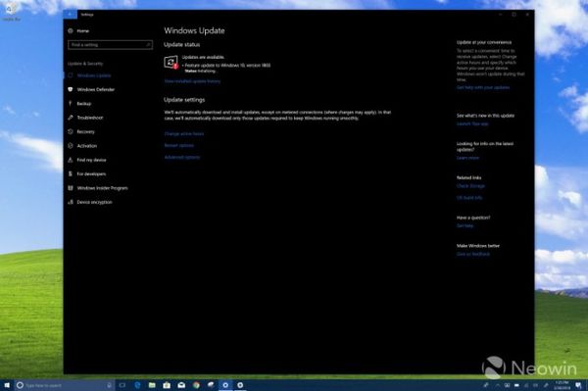
Task: Open Change active hours link
Action: pos(184,134)
